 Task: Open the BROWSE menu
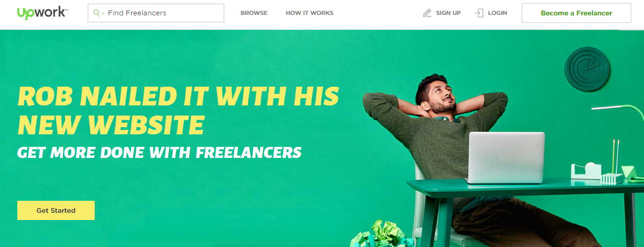pyautogui.click(x=254, y=13)
